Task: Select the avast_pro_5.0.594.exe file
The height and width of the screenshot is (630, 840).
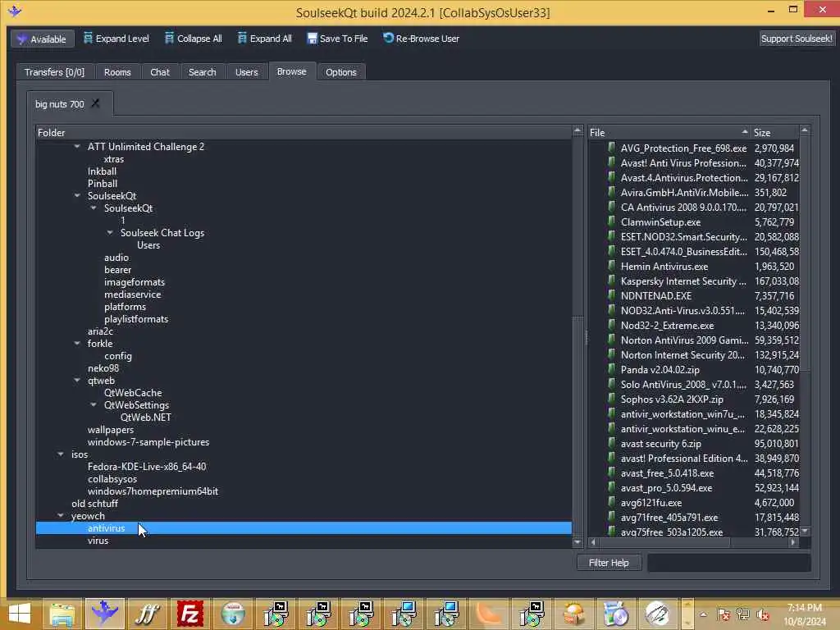Action: [666, 488]
